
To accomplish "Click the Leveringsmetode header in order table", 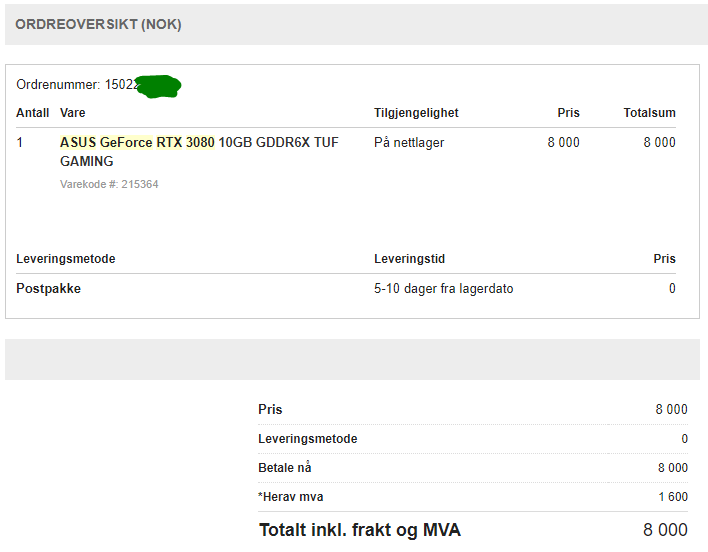I will point(66,259).
